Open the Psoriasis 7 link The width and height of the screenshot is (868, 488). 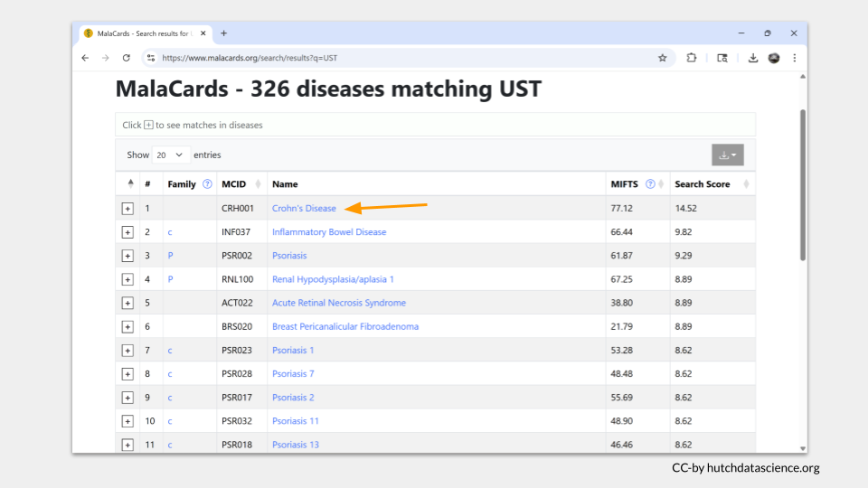[293, 374]
